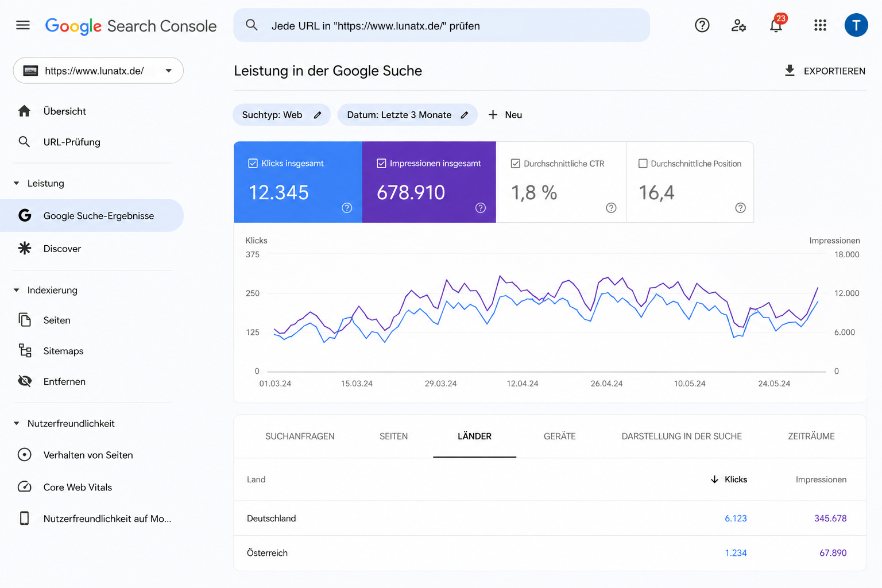Open the Google apps grid icon

click(820, 25)
